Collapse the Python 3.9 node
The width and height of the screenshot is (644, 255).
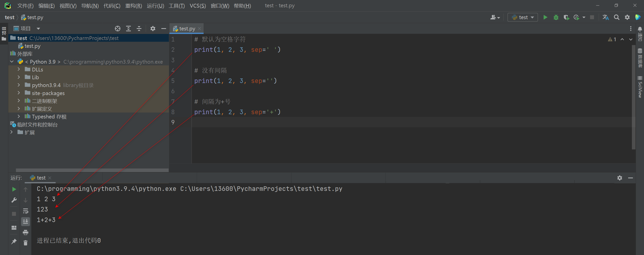[12, 62]
